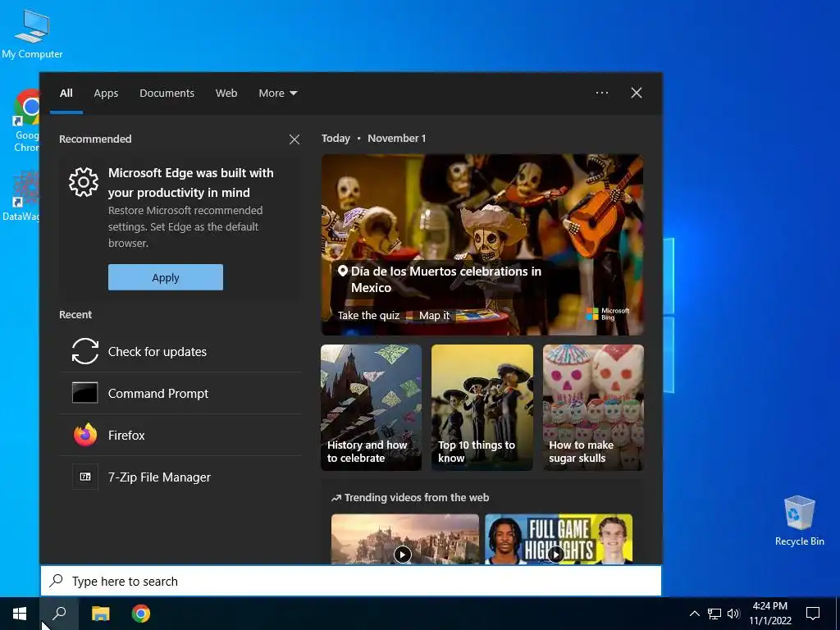Image resolution: width=840 pixels, height=630 pixels.
Task: Open the Windows Start menu
Action: [x=20, y=614]
